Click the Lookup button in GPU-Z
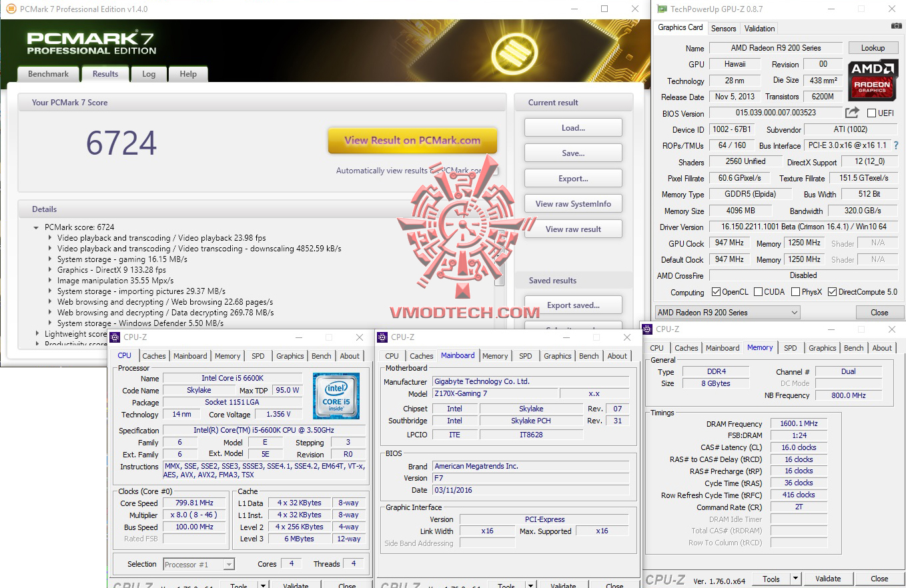This screenshot has width=906, height=588. (873, 48)
